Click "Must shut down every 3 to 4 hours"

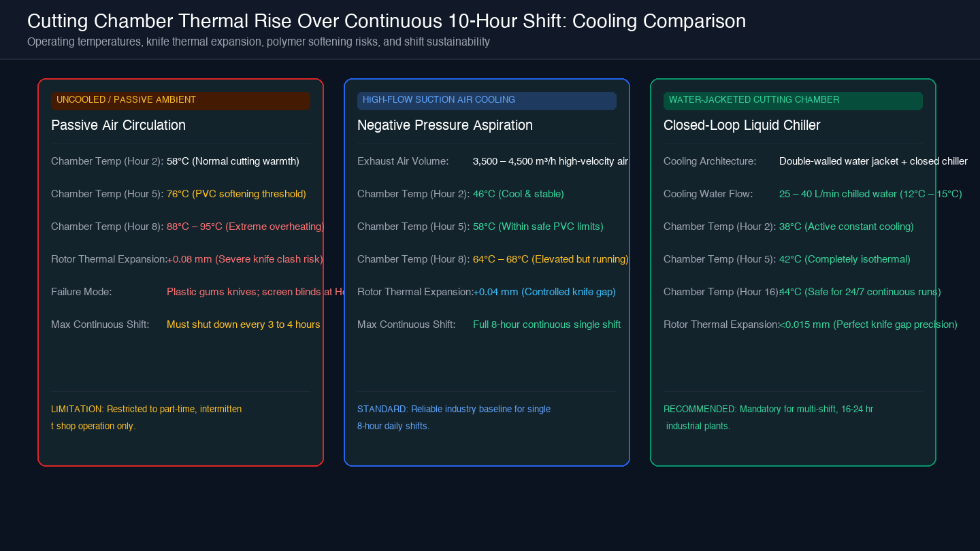(244, 324)
